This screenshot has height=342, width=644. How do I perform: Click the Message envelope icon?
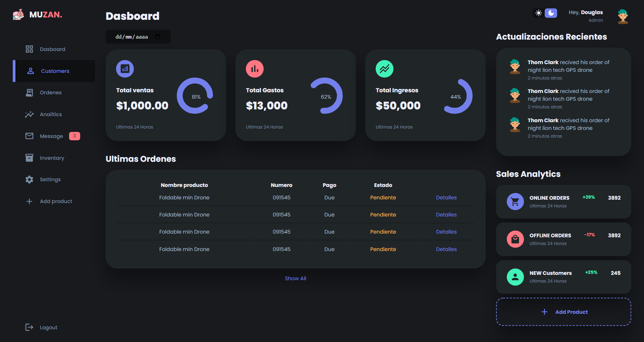[29, 136]
